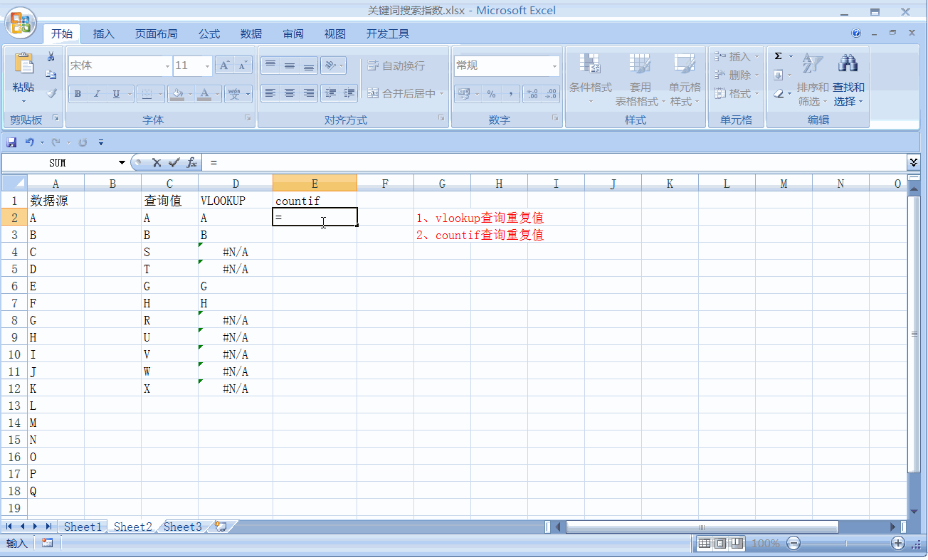Screen dimensions: 928x560
Task: Select the Format Painter brush
Action: (x=51, y=93)
